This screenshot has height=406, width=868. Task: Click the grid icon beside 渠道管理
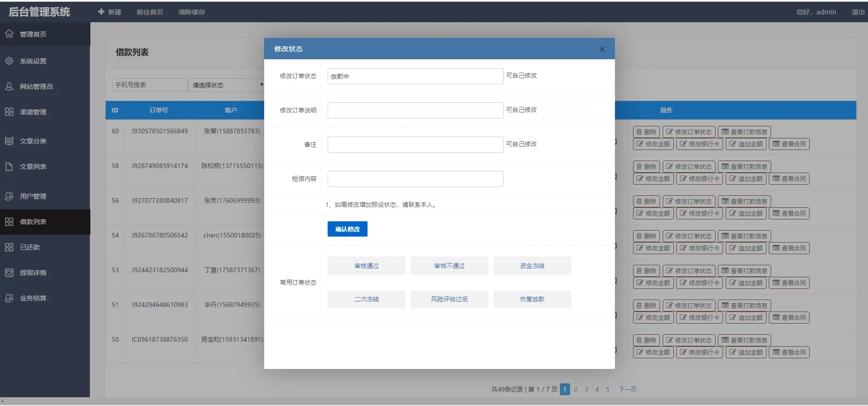[x=9, y=112]
